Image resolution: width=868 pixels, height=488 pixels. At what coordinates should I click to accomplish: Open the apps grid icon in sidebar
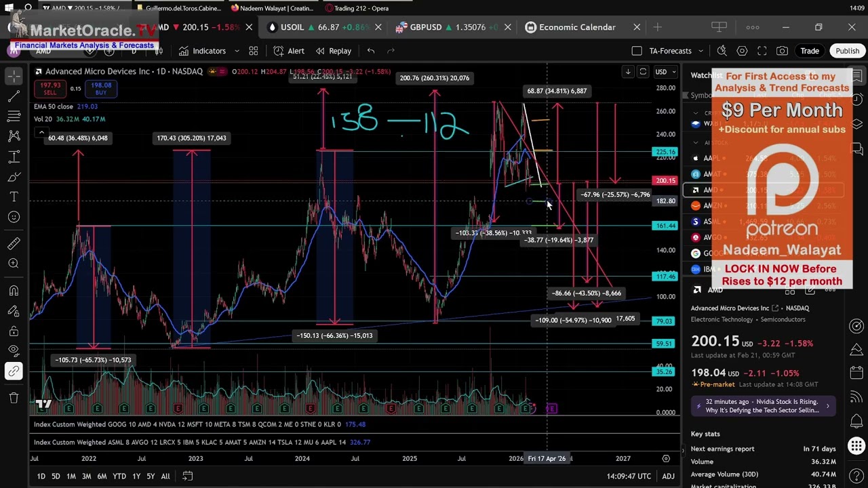(856, 445)
